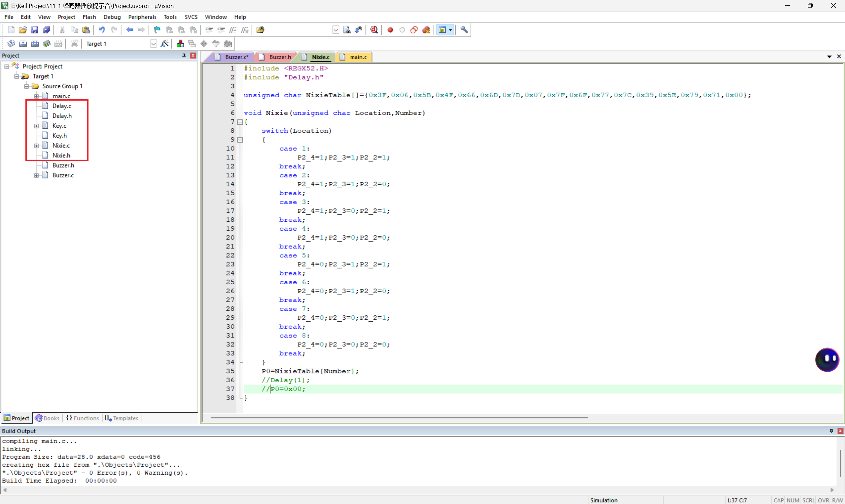Image resolution: width=845 pixels, height=504 pixels.
Task: Click the Save All toolbar icon
Action: 47,30
